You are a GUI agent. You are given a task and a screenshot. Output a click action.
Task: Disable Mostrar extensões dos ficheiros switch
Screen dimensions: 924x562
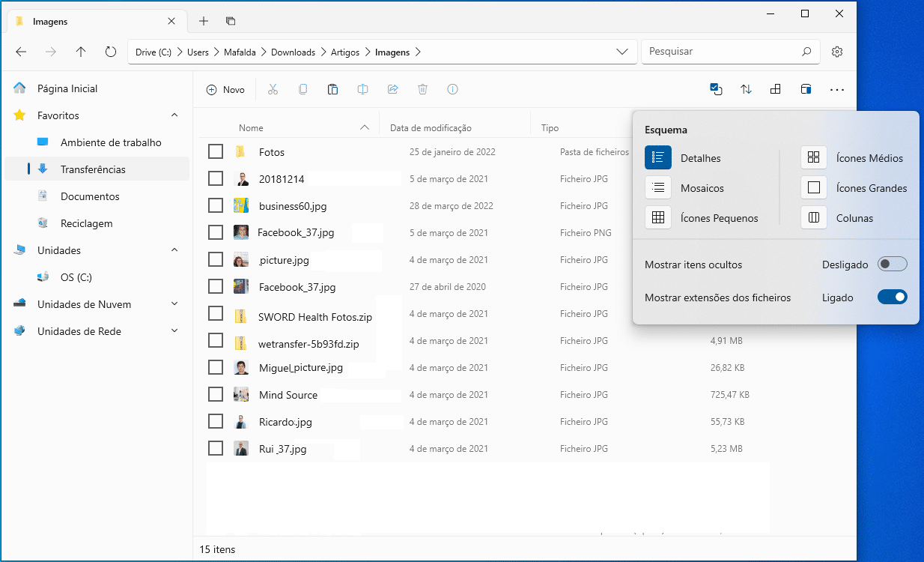[x=892, y=297]
